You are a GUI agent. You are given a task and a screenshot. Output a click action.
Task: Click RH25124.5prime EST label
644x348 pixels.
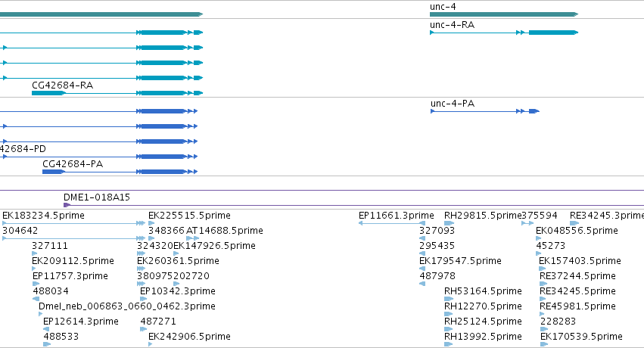483,322
